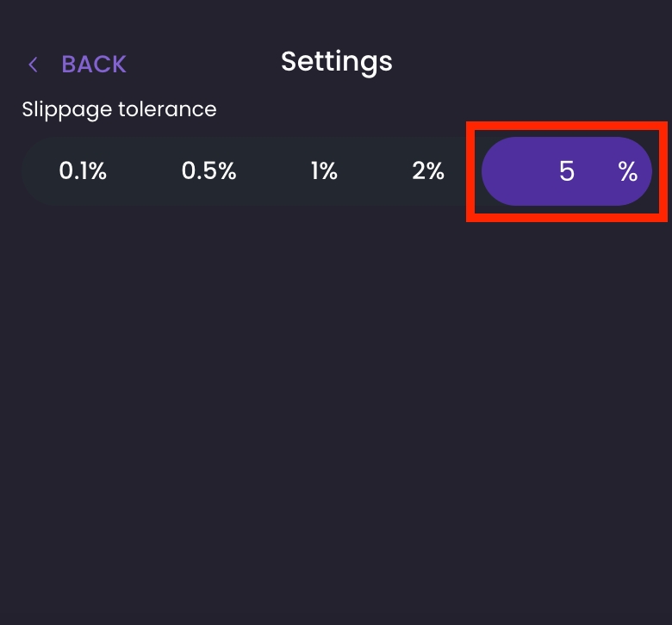The height and width of the screenshot is (625, 672).
Task: Click the percent symbol in custom field
Action: 627,171
